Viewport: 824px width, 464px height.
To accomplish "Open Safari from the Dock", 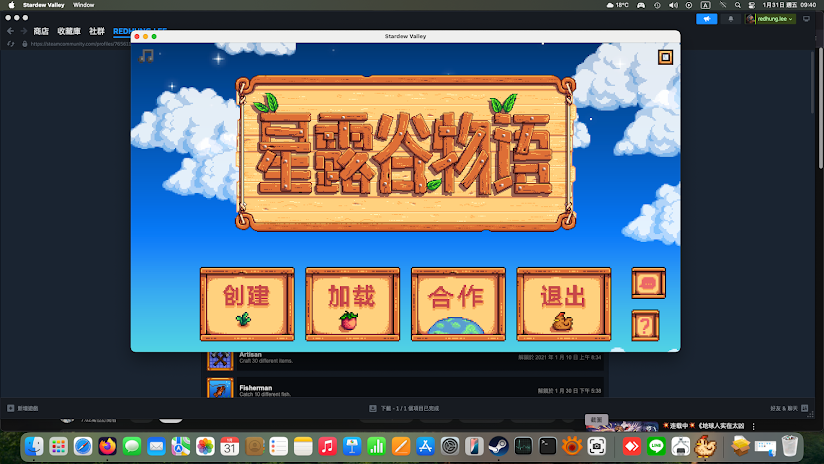I will point(83,447).
